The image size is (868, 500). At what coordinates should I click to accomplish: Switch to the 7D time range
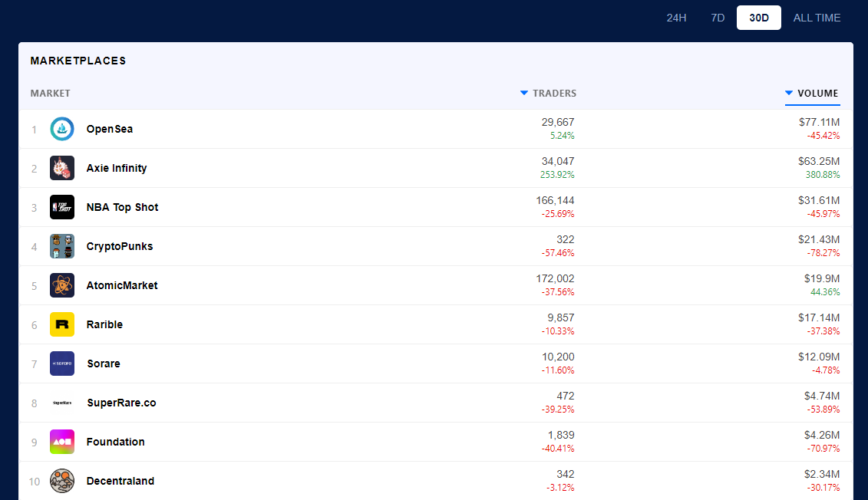[718, 18]
